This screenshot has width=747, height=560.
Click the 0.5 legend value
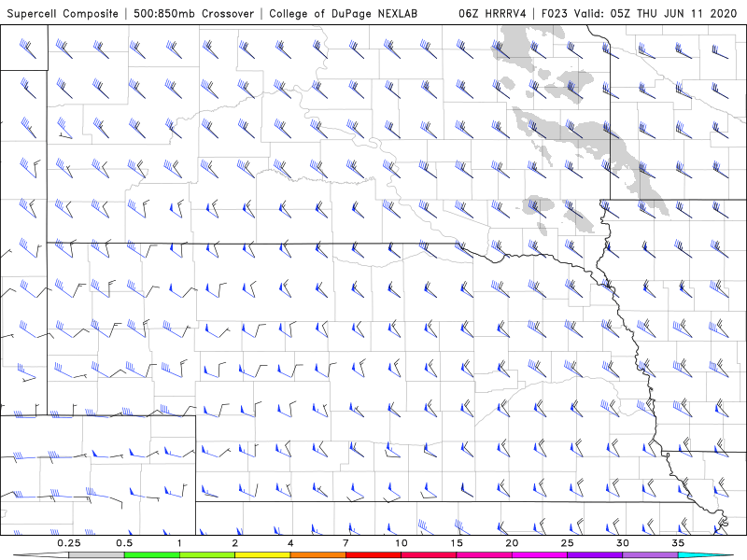pos(124,543)
